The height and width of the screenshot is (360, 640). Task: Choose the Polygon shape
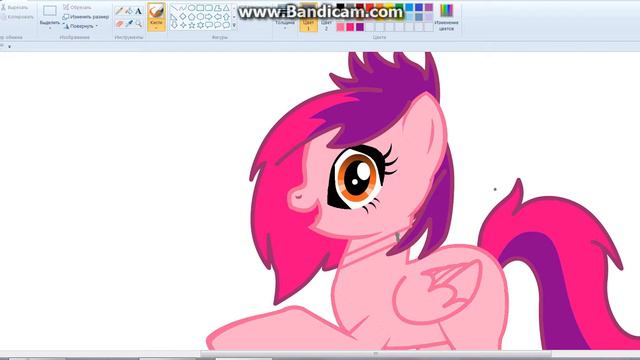[x=218, y=8]
